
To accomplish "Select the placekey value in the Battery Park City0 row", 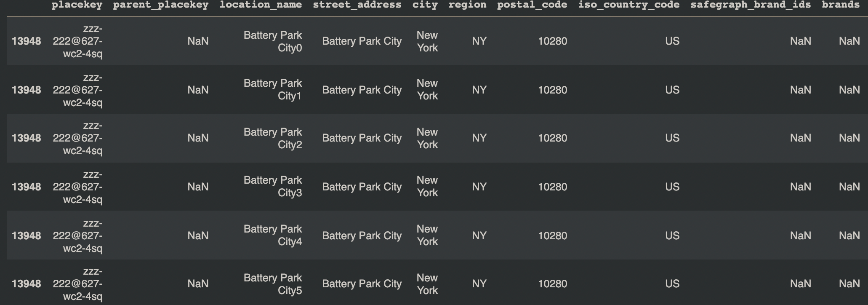I will point(78,41).
